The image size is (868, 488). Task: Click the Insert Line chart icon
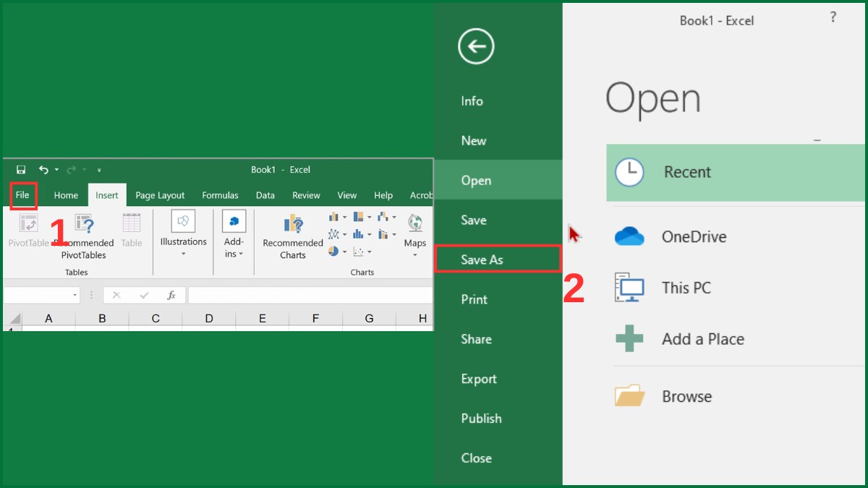334,234
